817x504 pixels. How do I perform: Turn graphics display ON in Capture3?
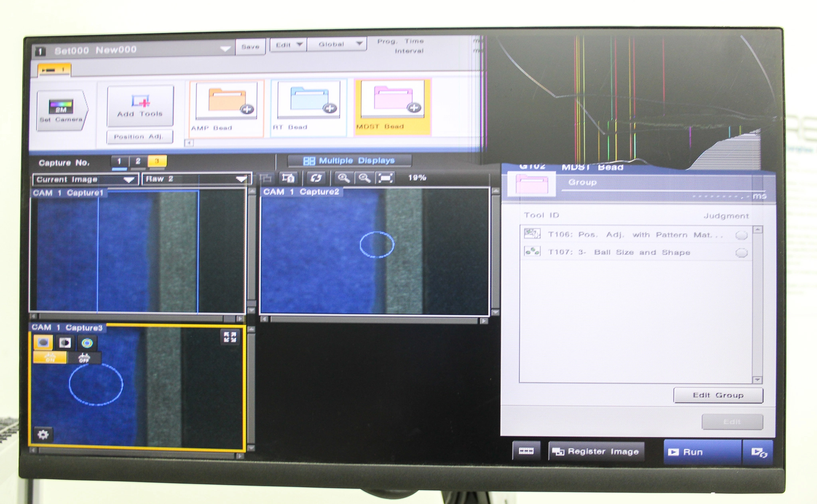click(50, 358)
